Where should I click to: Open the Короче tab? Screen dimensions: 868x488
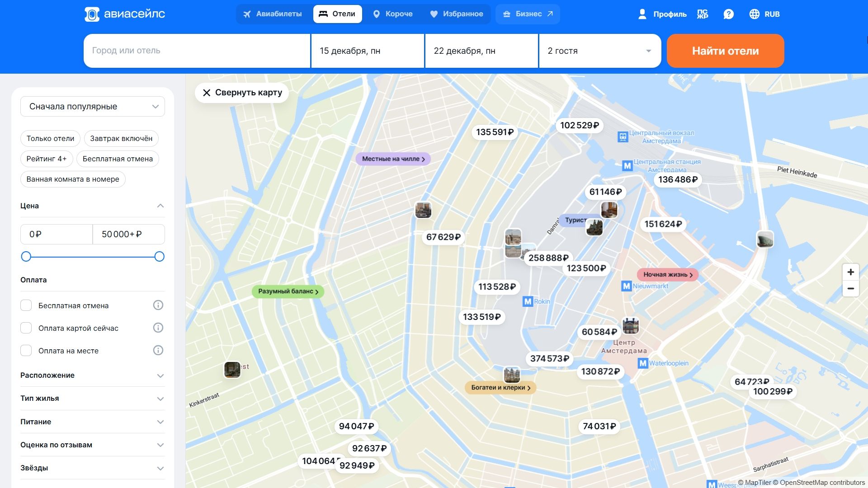(x=392, y=14)
